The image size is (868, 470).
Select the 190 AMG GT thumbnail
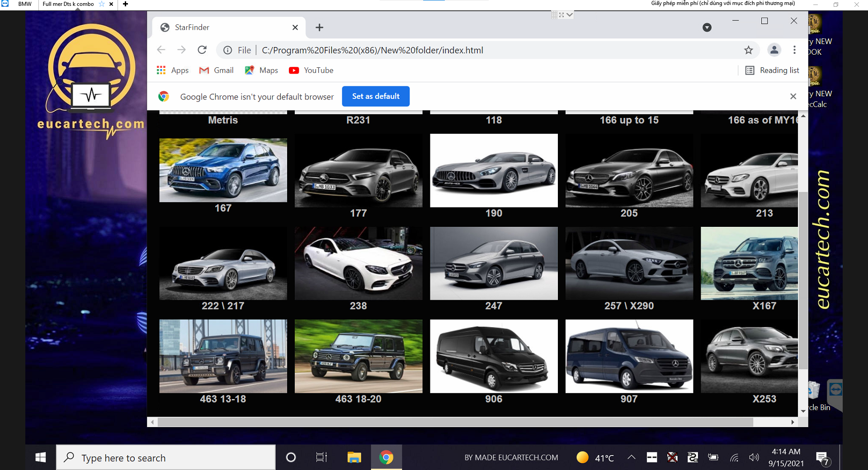coord(494,170)
